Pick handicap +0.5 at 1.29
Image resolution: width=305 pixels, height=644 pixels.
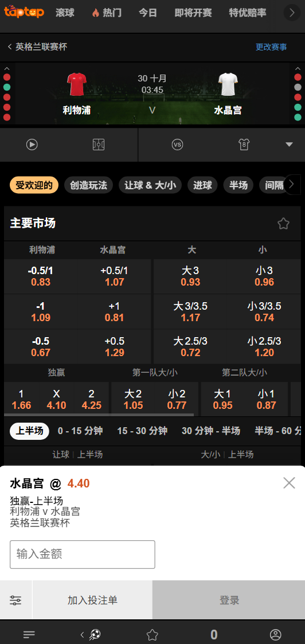coord(114,346)
